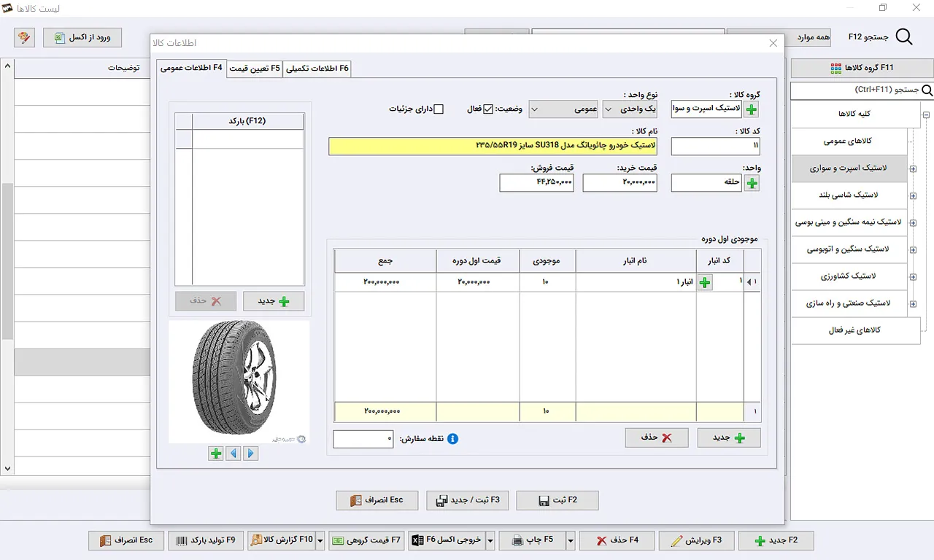Show next product image with right arrow
934x560 pixels.
251,454
